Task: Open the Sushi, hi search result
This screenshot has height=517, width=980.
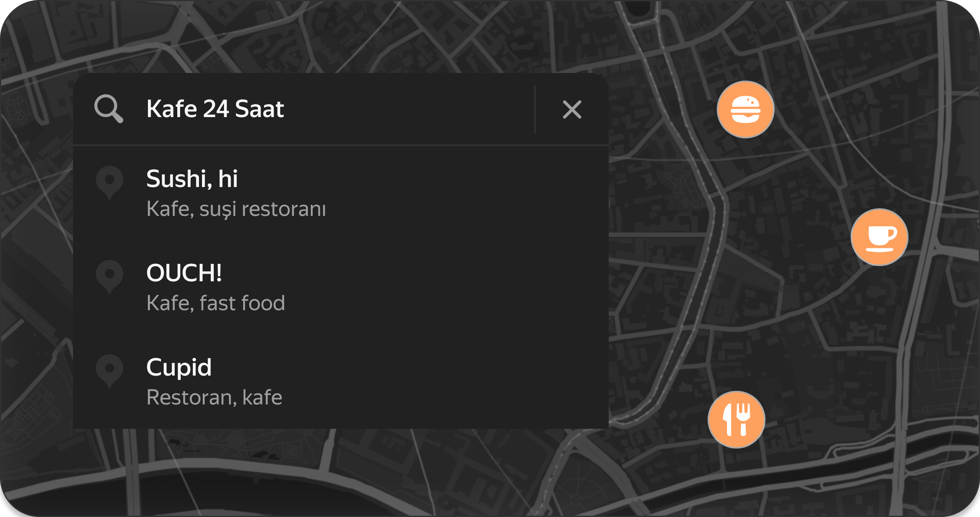Action: click(192, 179)
